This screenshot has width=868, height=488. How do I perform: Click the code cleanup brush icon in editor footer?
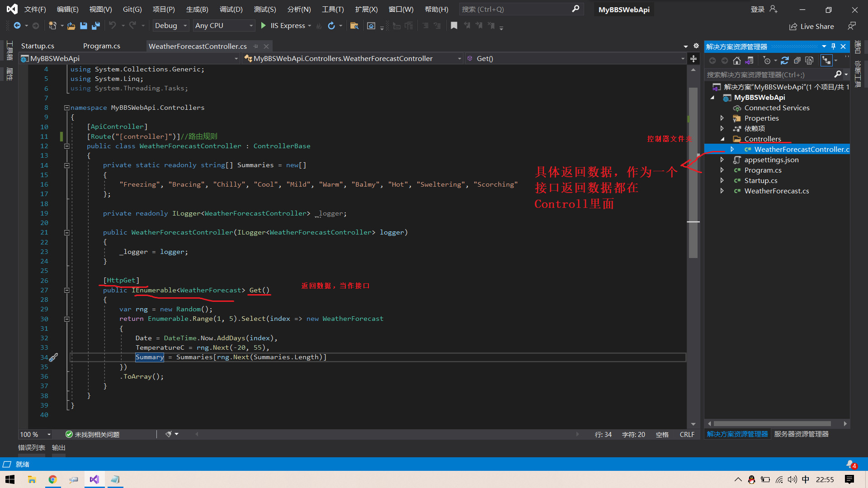[x=168, y=434]
